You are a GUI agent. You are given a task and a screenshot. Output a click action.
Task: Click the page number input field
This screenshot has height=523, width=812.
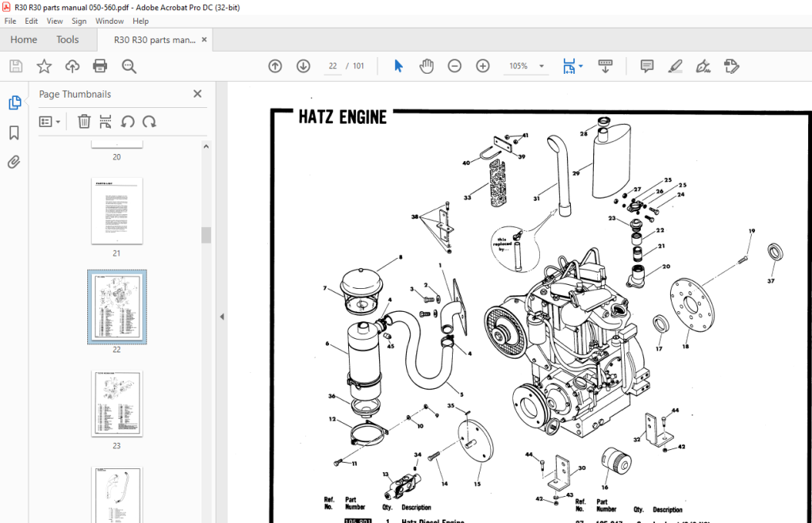click(x=332, y=67)
